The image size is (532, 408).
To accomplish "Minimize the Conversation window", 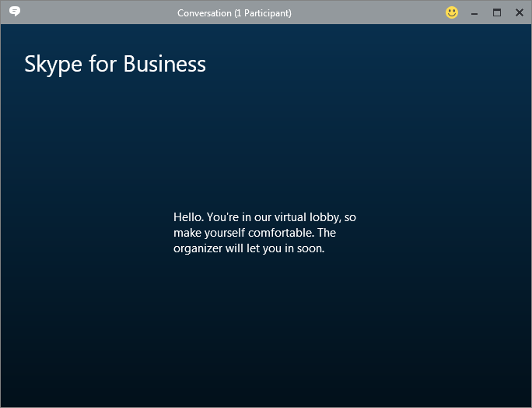I will [474, 13].
